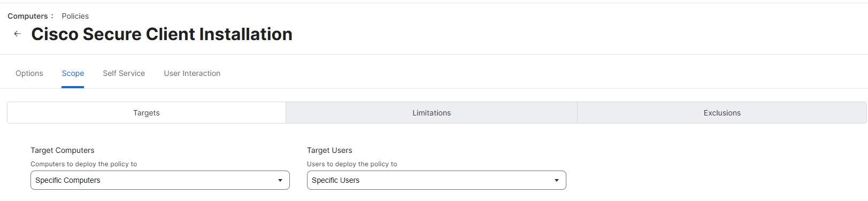Go to the User Interaction tab
This screenshot has width=868, height=201.
(192, 73)
